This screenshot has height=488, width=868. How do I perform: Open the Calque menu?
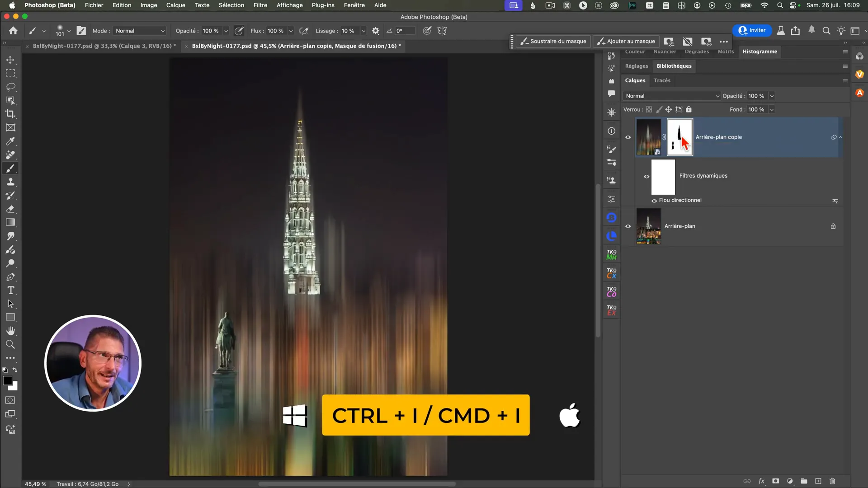click(x=175, y=5)
